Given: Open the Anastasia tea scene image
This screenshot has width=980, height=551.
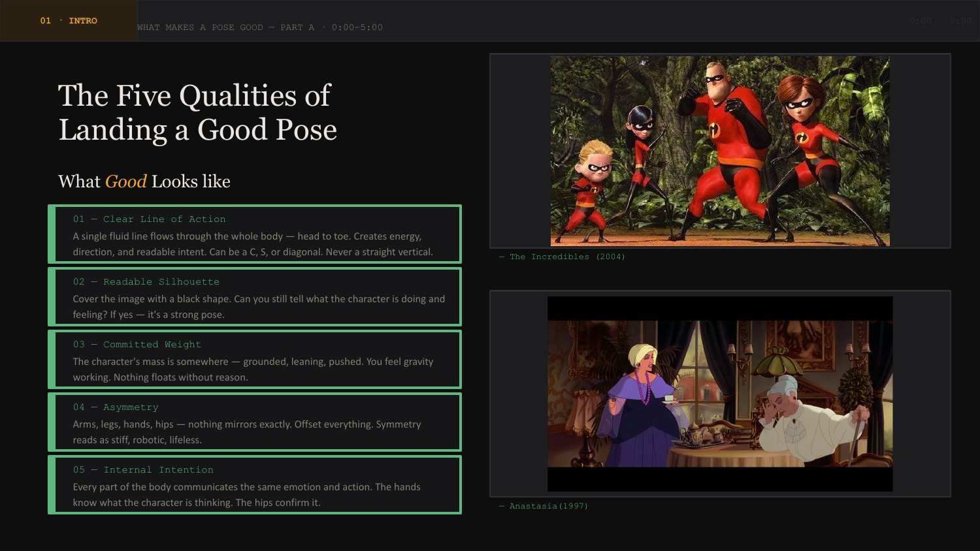Looking at the screenshot, I should [x=720, y=394].
